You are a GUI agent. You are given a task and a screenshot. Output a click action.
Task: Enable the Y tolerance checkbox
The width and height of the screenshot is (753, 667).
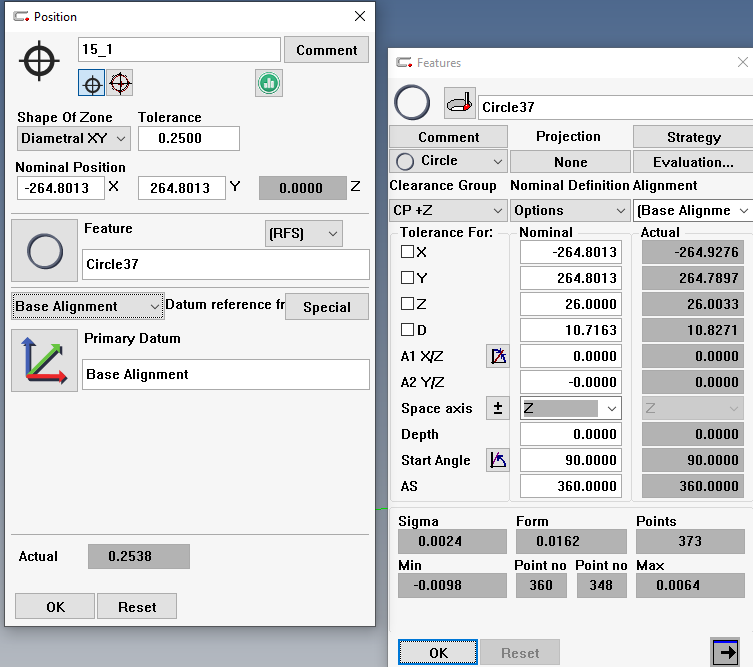[x=407, y=278]
